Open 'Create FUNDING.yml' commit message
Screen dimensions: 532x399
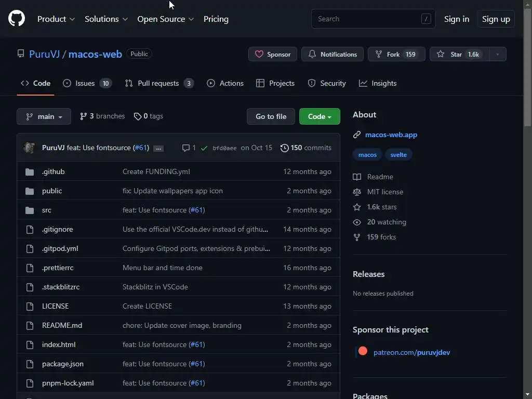(x=156, y=171)
